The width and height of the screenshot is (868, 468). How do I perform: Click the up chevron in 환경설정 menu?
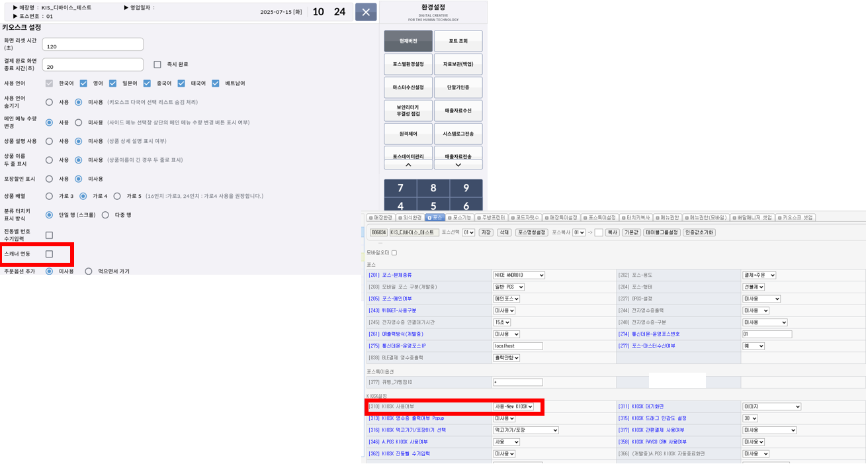click(408, 165)
